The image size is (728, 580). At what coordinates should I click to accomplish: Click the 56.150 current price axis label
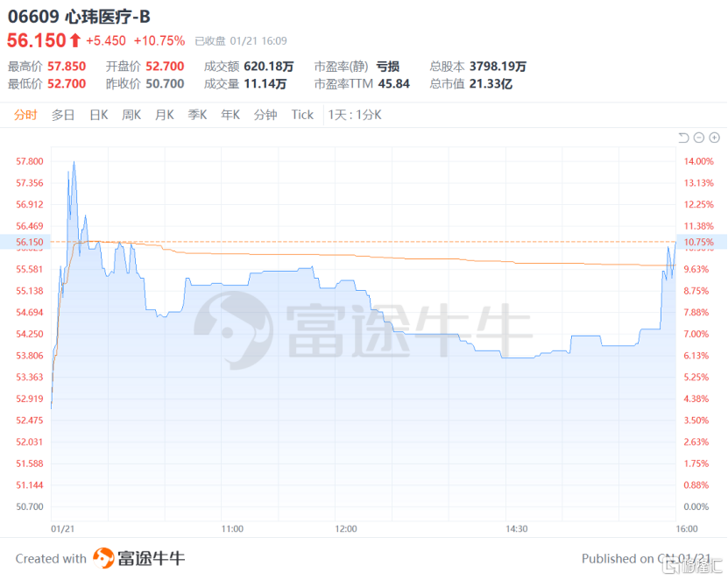tap(29, 242)
